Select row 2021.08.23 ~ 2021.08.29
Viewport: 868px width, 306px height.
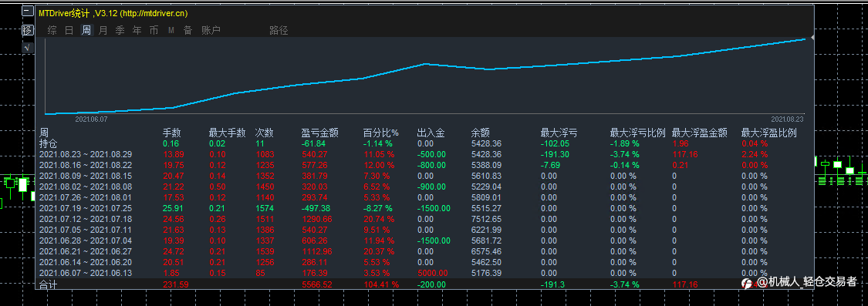click(x=85, y=154)
